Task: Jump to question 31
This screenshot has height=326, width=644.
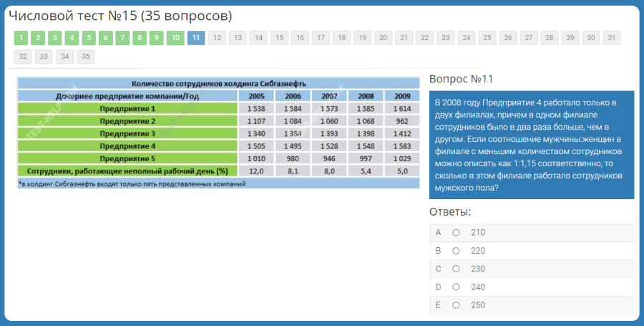Action: (612, 38)
